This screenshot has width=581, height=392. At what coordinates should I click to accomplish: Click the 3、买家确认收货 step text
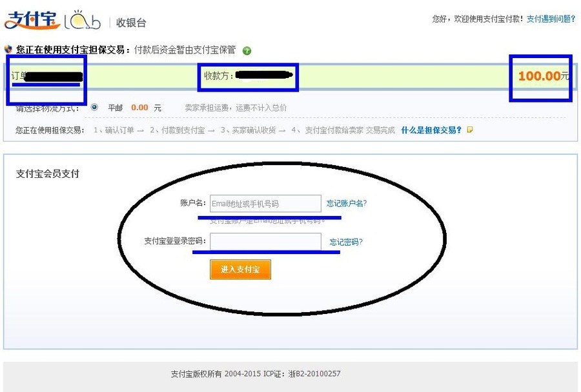[x=248, y=130]
